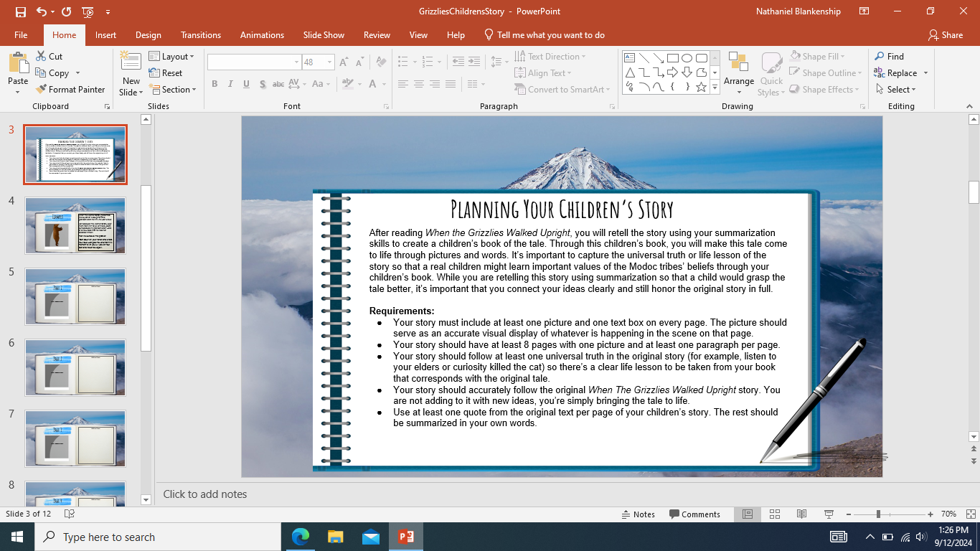Screen dimensions: 980x551
Task: Click the Paste clipboard icon
Action: click(18, 63)
